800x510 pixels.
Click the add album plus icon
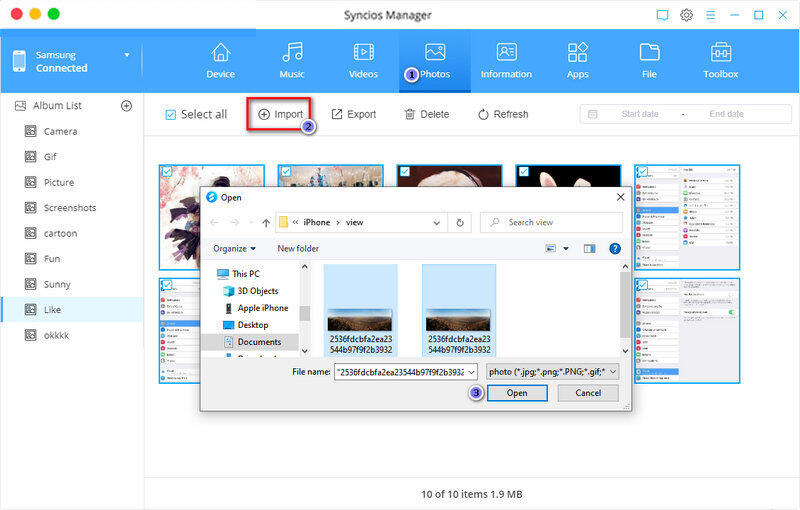pos(127,106)
